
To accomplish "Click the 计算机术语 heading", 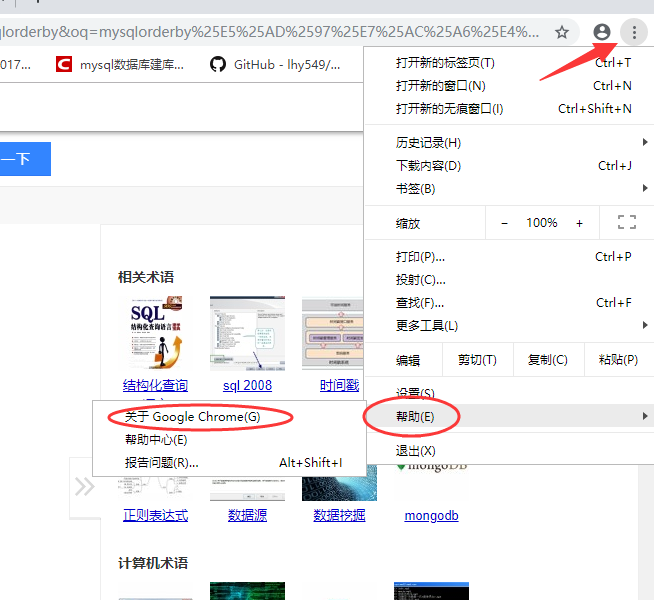I will pos(153,563).
